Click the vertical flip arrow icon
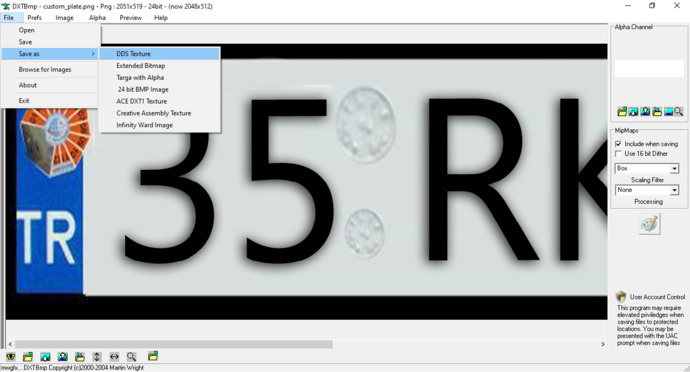Viewport: 690px width, 372px height. (x=97, y=357)
